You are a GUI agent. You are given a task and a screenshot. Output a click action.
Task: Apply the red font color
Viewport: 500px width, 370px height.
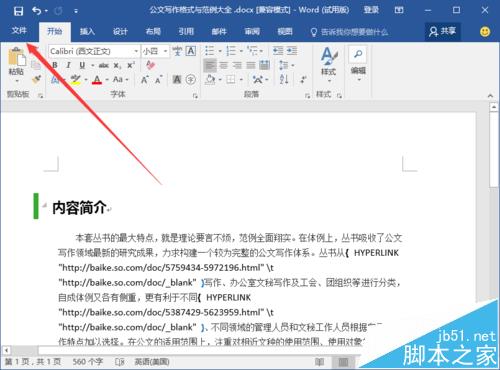(x=97, y=79)
